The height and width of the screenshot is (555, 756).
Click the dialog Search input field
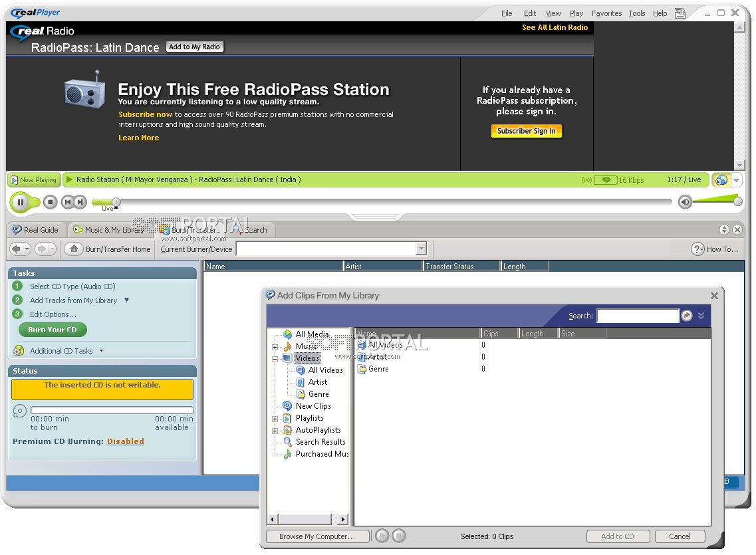[x=638, y=316]
